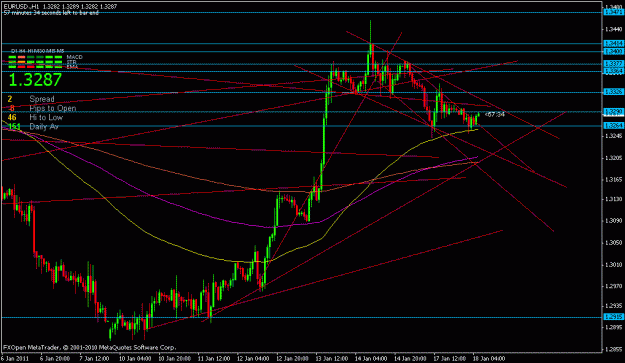The image size is (625, 363).
Task: Click the 7 Jan 12:00 time axis label
Action: (x=94, y=359)
